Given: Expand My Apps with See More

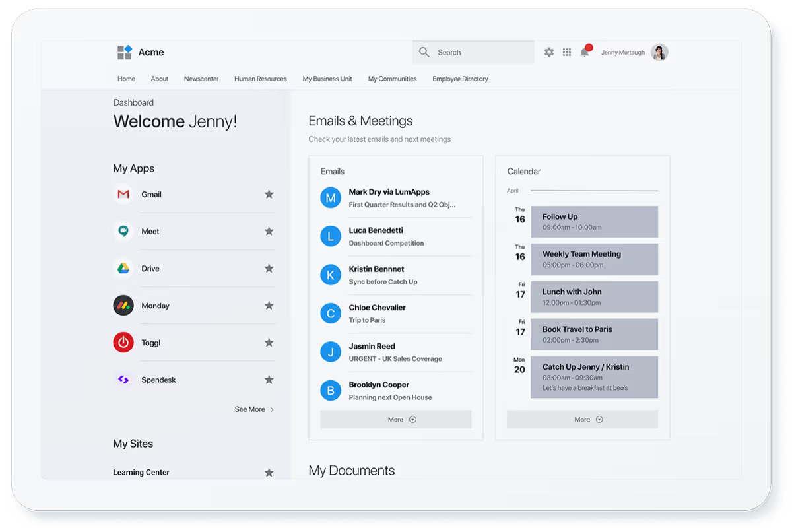Looking at the screenshot, I should [254, 409].
